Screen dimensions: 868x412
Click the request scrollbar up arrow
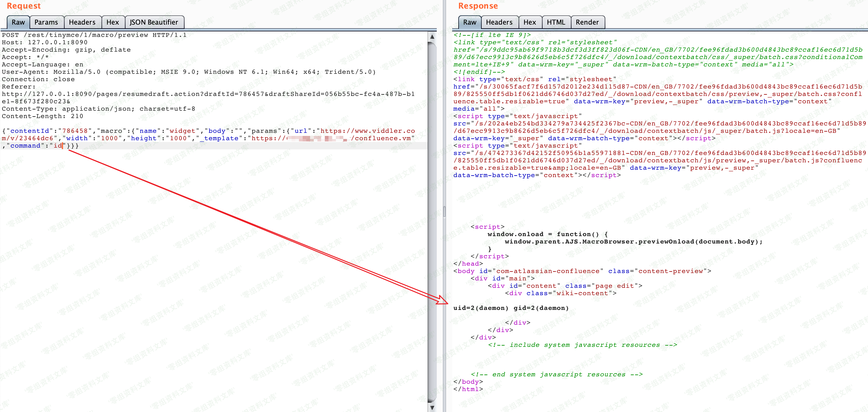tap(432, 36)
